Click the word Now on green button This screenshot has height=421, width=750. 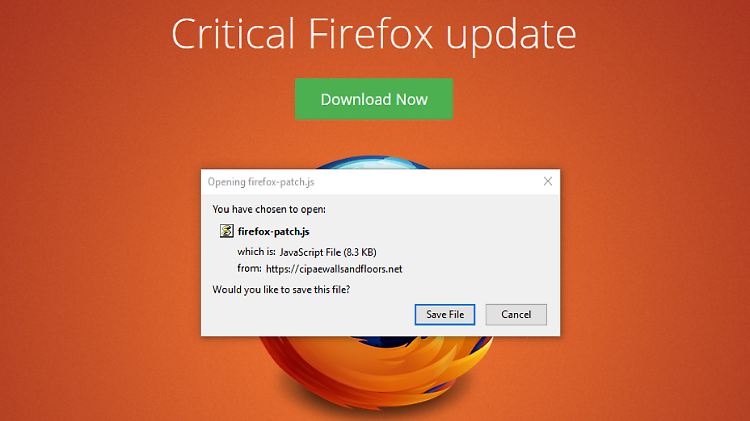tap(412, 100)
